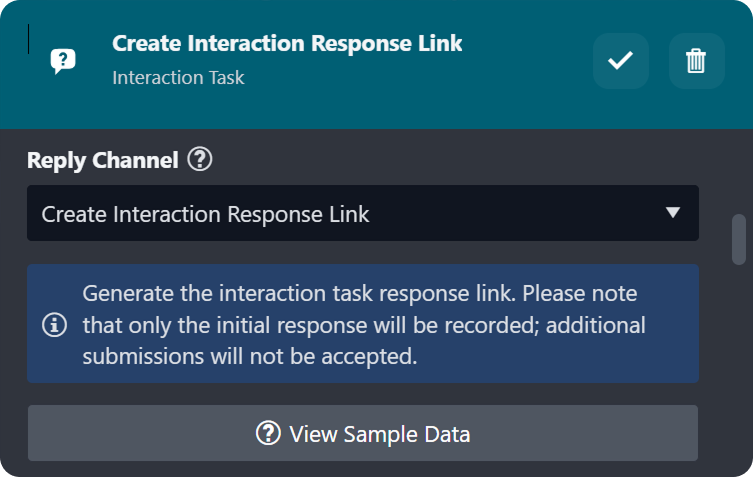
Task: Select the Create Interaction Response Link header title
Action: [x=287, y=43]
